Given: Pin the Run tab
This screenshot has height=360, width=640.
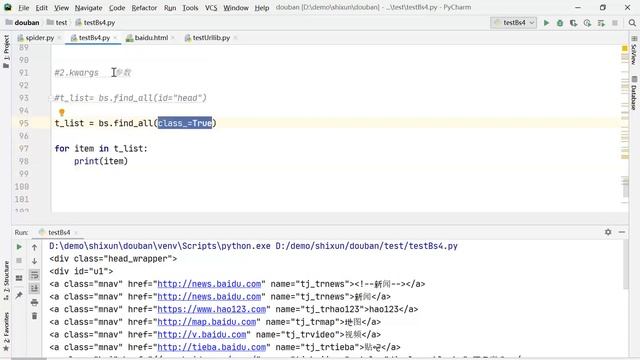Looking at the screenshot, I should point(19,295).
